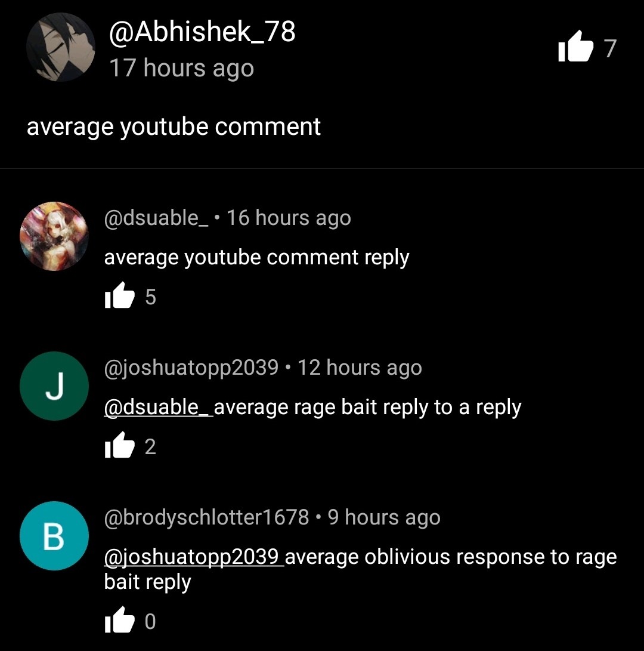Open @brodyschlotter1678 username above the reply
Image resolution: width=644 pixels, height=651 pixels.
[207, 518]
